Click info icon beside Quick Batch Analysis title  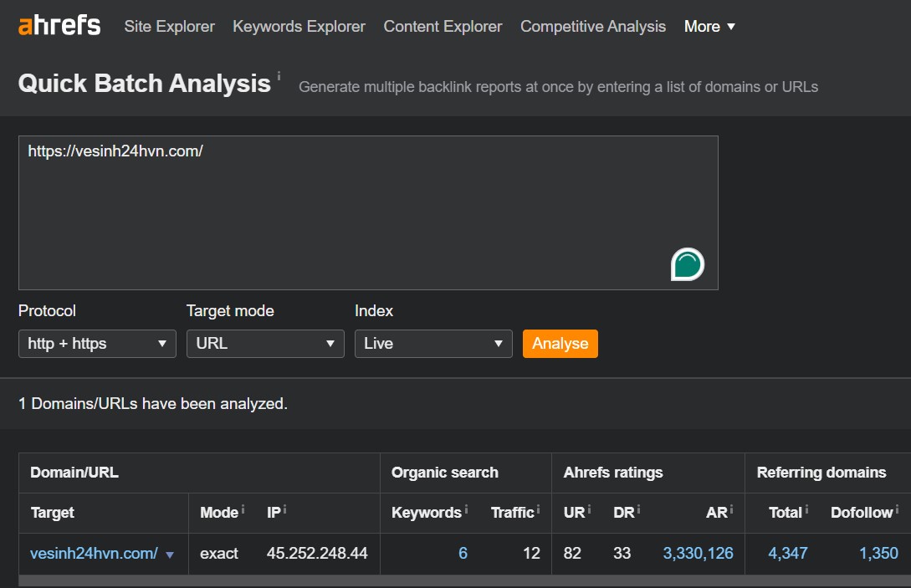click(279, 76)
